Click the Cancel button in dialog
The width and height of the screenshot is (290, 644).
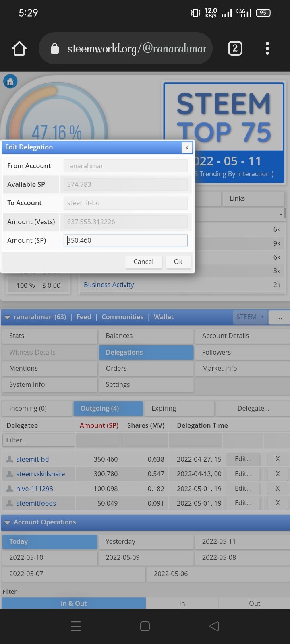tap(143, 262)
